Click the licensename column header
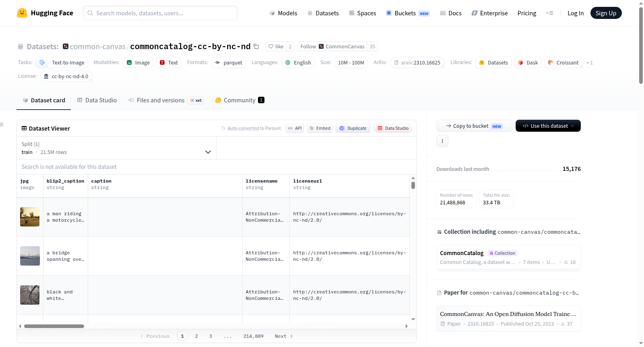The height and width of the screenshot is (347, 644). point(266,185)
